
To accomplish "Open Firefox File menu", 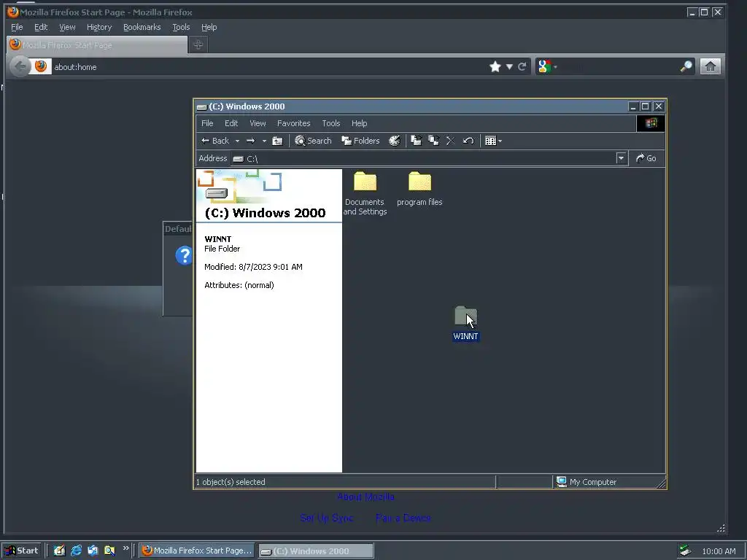I will click(x=17, y=27).
